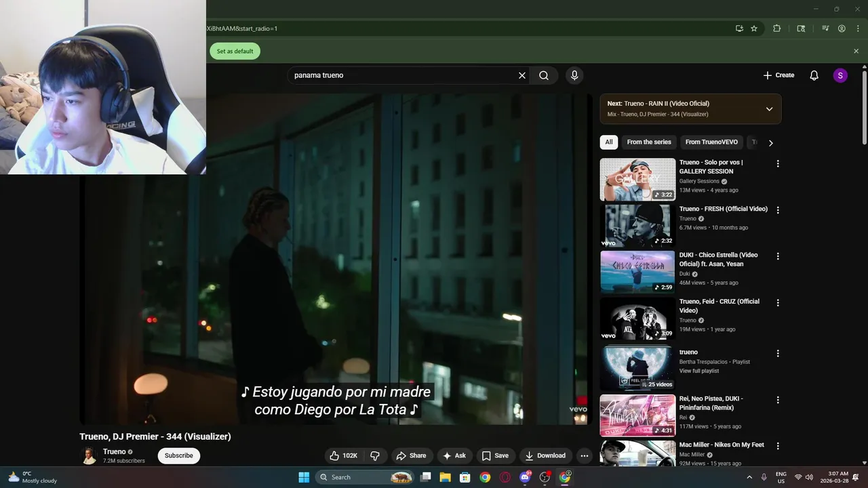Subscribe to Trueno channel
This screenshot has width=868, height=488.
point(179,455)
